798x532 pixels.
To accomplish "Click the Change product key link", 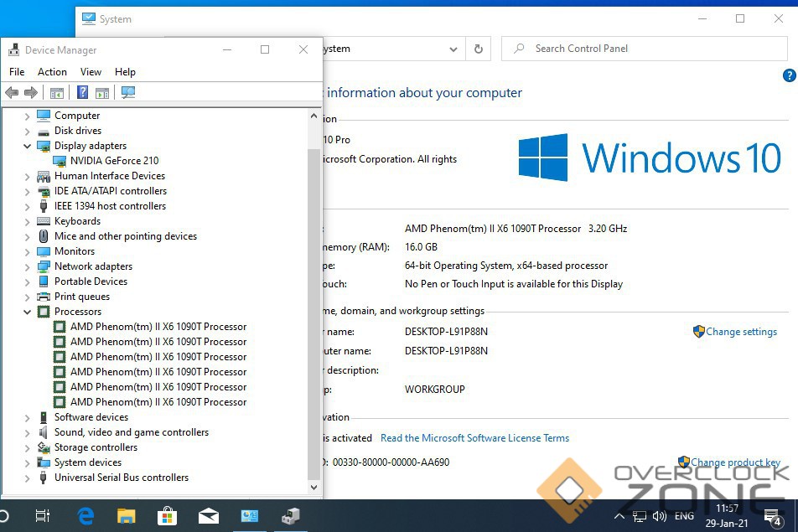I will coord(735,462).
